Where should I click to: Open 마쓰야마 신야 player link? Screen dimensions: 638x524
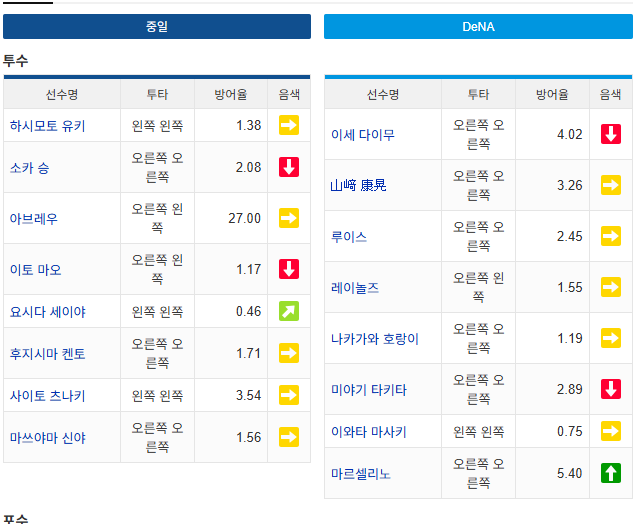[48, 438]
